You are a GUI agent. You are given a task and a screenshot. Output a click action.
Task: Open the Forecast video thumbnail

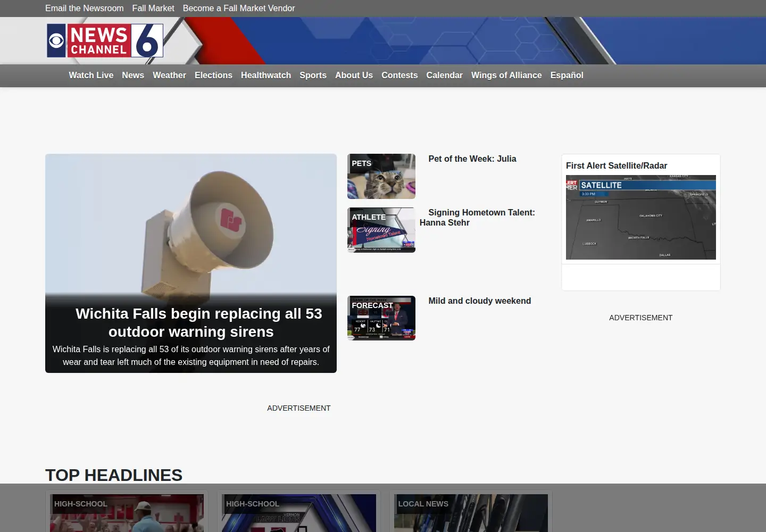(x=381, y=318)
